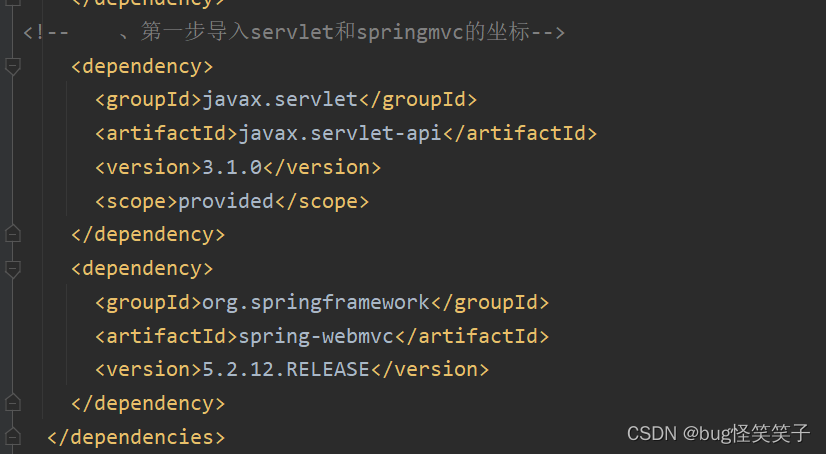Click </dependency> closing tag below 5.2.12.RELEASE version
Screen dimensions: 826x454
point(148,403)
